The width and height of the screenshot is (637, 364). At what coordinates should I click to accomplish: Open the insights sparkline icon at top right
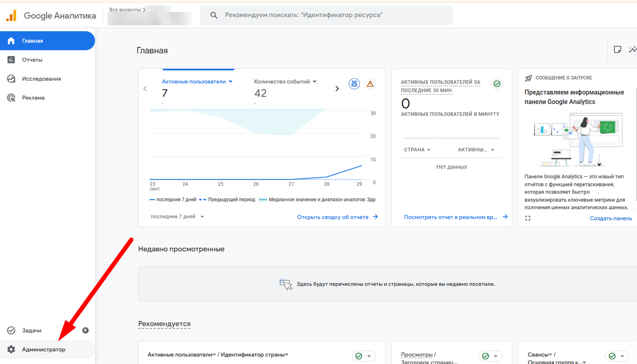point(633,50)
